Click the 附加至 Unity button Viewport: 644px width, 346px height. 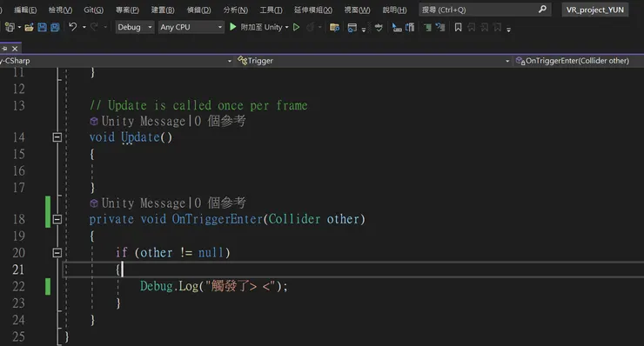tap(261, 28)
